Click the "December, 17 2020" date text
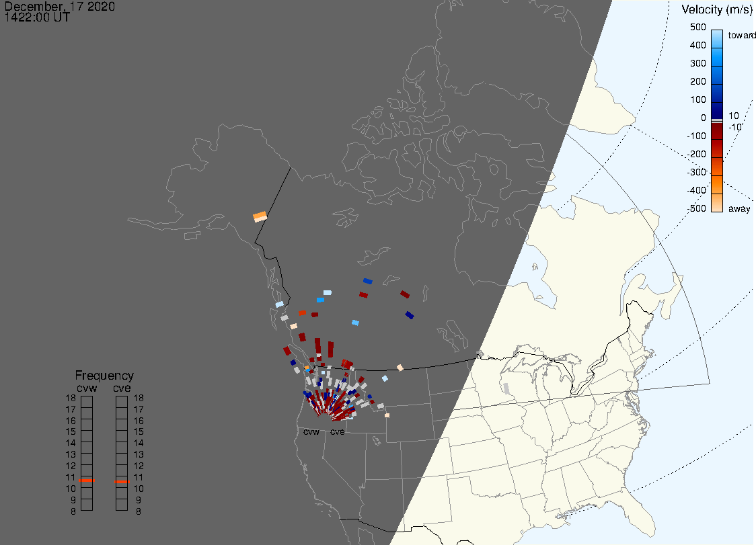Screen dimensions: 756x545 (59, 6)
